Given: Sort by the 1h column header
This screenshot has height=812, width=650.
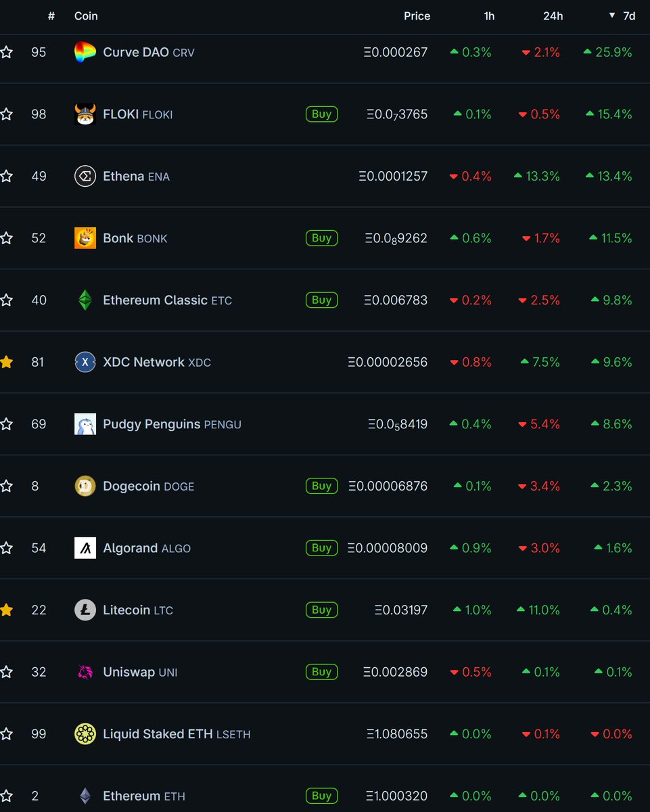Looking at the screenshot, I should (x=489, y=16).
